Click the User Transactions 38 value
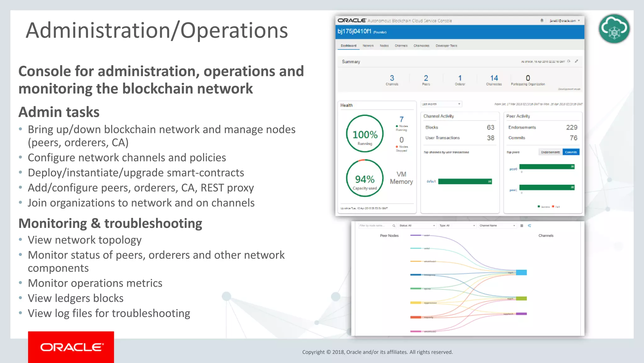 point(491,138)
